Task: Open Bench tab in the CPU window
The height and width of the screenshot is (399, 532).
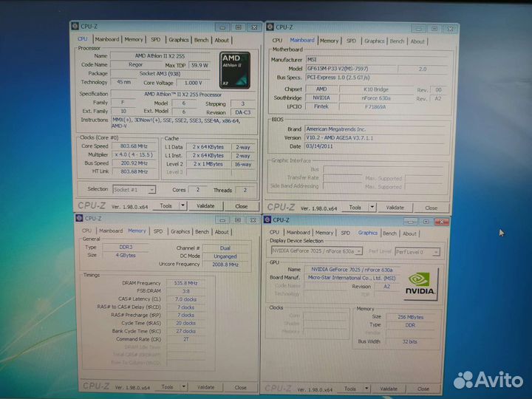Action: pos(201,40)
